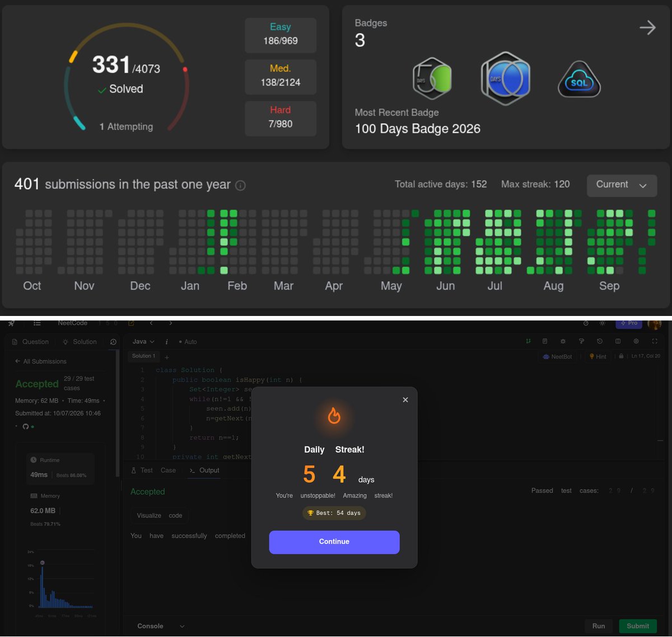Viewport: 672px width, 637px height.
Task: View the 50 Days badge
Action: [x=432, y=79]
